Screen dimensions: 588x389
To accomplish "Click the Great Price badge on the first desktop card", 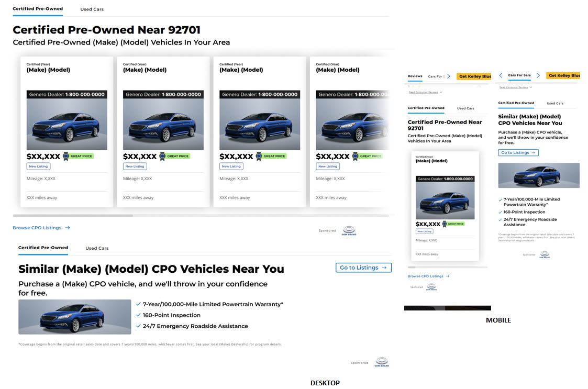I will (x=77, y=156).
